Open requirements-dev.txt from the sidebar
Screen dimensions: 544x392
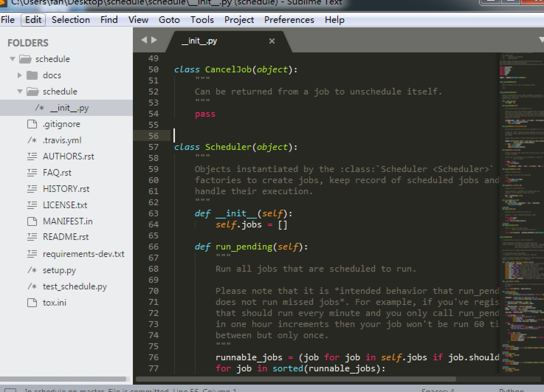click(83, 254)
